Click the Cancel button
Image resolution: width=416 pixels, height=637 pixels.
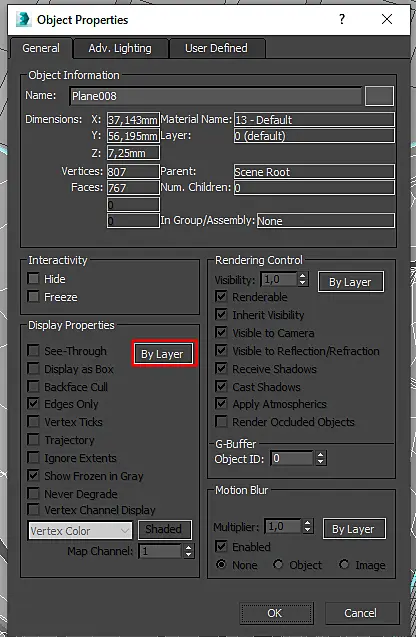point(361,613)
